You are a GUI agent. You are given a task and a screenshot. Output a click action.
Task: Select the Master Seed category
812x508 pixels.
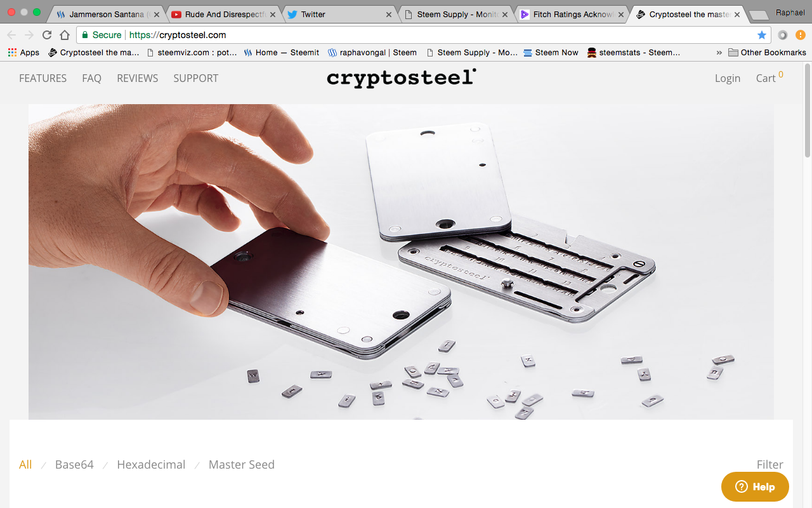242,465
